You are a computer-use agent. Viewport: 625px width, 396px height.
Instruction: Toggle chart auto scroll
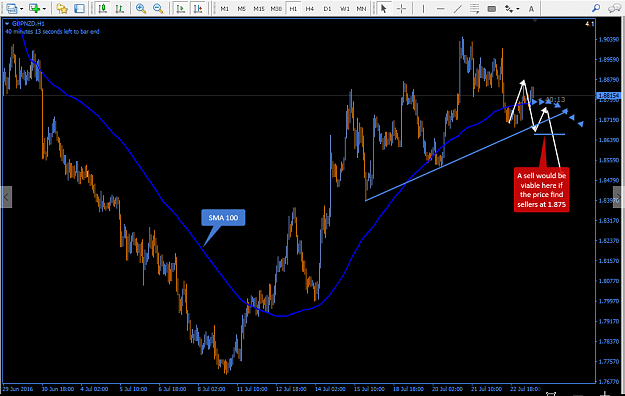point(181,8)
